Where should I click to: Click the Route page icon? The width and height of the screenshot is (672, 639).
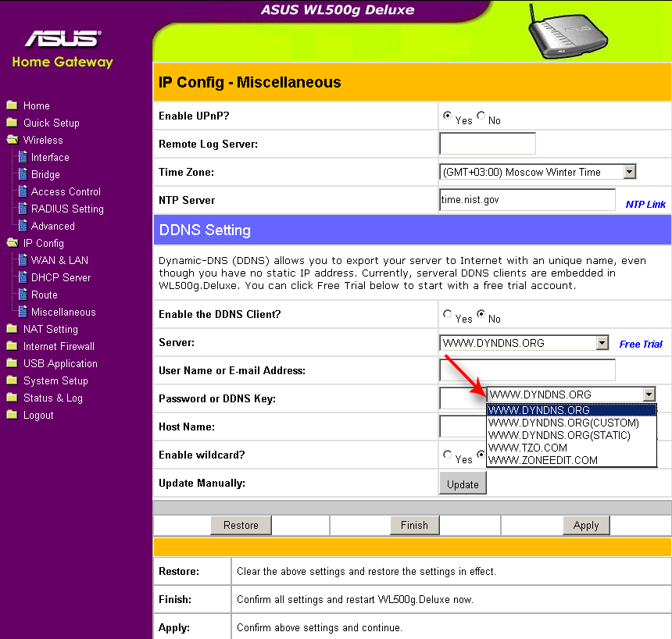[x=23, y=295]
